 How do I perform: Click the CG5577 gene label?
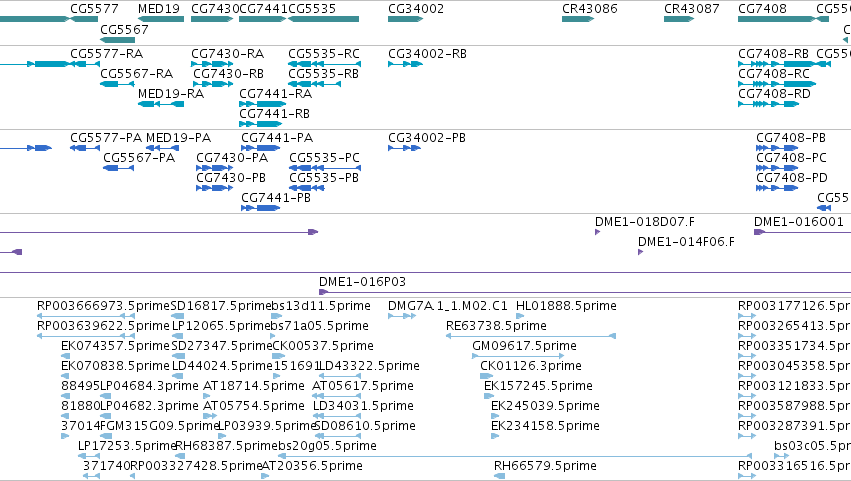coord(94,9)
